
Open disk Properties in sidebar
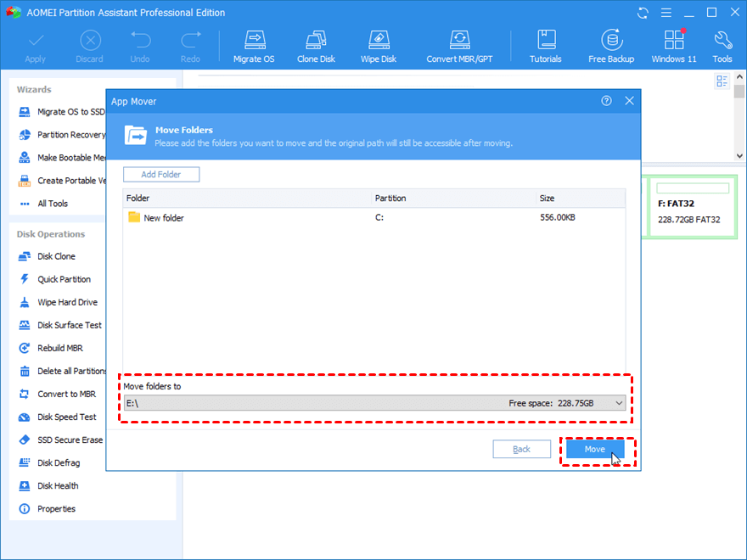[47, 508]
